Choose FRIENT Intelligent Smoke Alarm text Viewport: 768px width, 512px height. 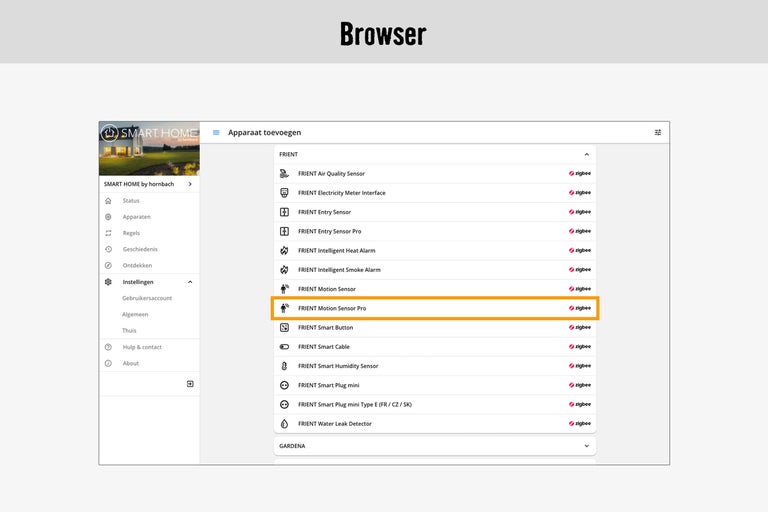coord(339,270)
